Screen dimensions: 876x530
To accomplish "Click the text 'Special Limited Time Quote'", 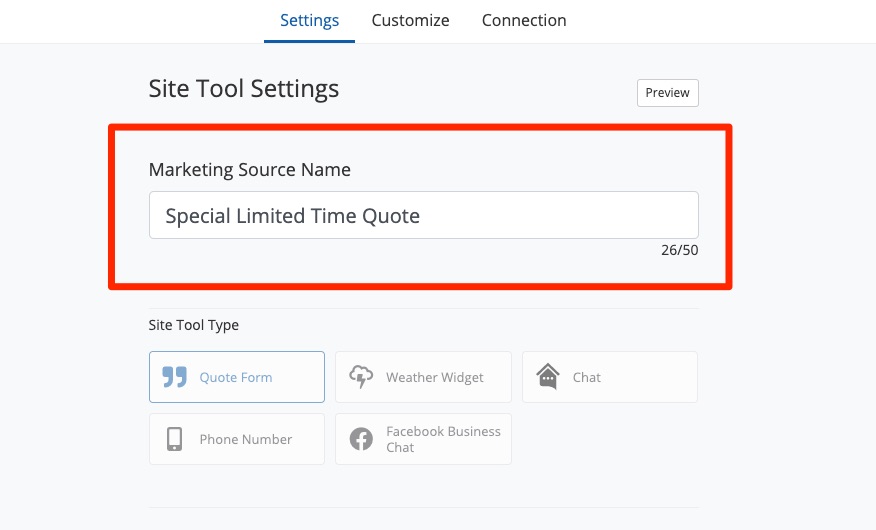I will click(x=292, y=215).
